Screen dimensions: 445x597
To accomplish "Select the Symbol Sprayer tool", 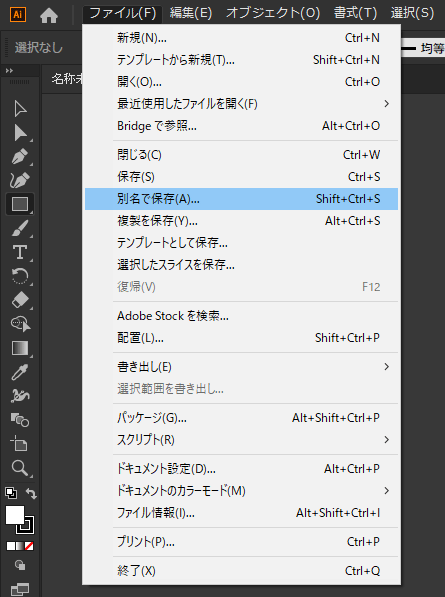I will click(20, 396).
